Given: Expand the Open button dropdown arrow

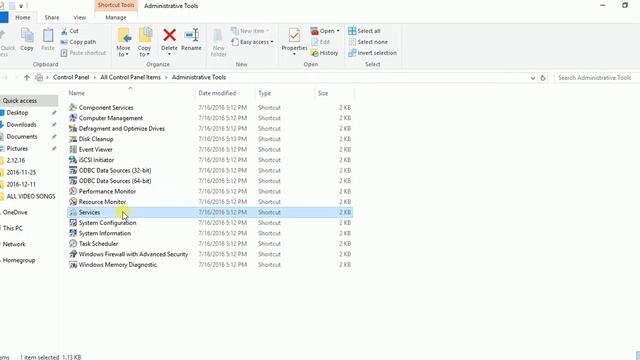Looking at the screenshot, I should point(338,31).
